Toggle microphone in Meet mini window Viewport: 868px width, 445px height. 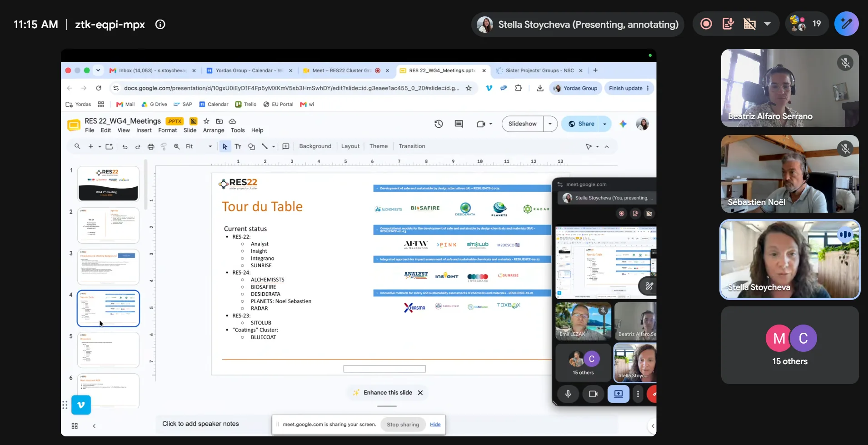[x=568, y=394]
